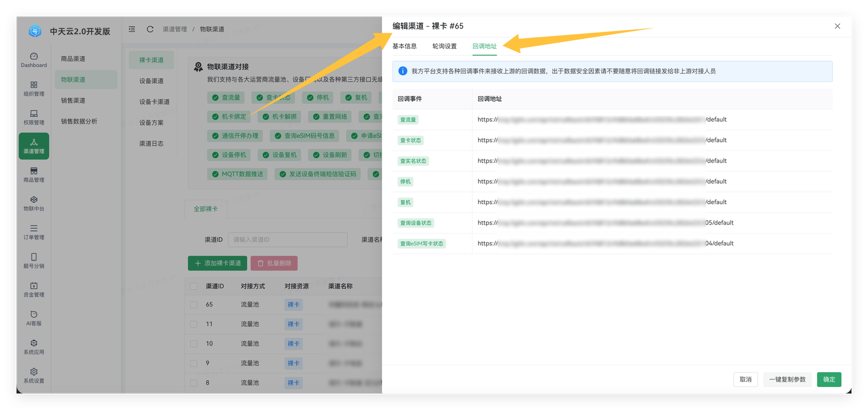Open 组织管理 in the left sidebar
The image size is (868, 410).
[33, 89]
